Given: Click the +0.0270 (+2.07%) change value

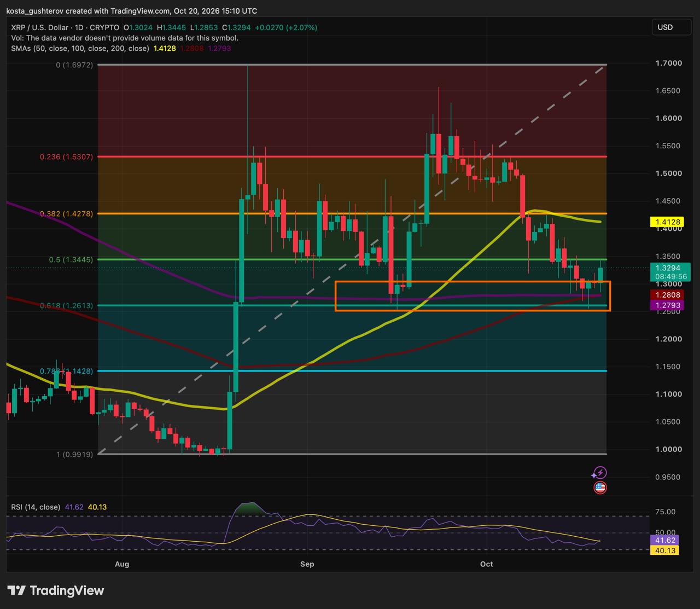Looking at the screenshot, I should click(287, 27).
